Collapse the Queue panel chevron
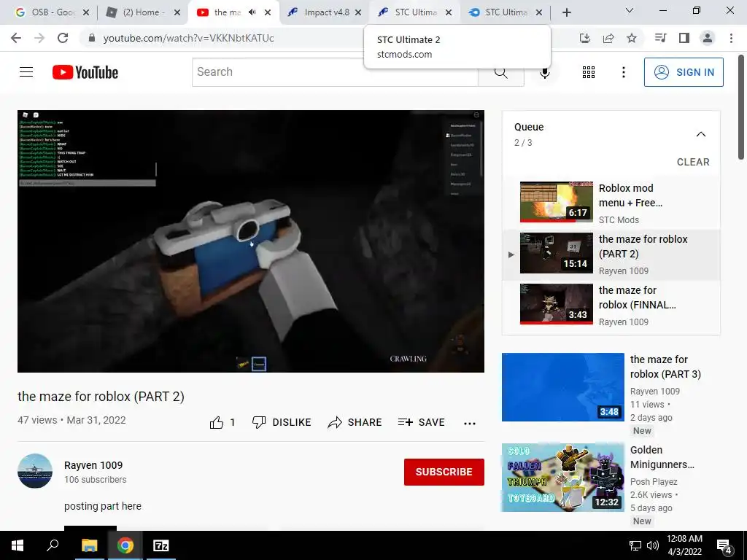Screen dimensions: 747x560 (701, 134)
